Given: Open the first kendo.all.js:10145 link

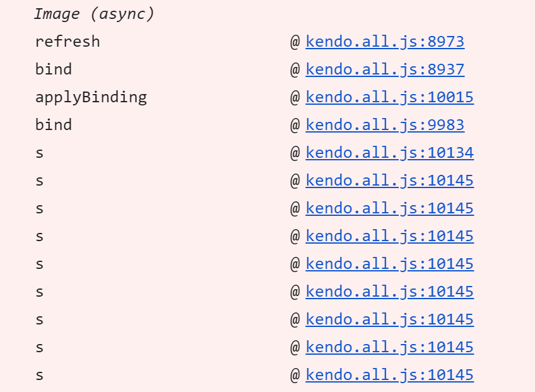Looking at the screenshot, I should point(389,181).
